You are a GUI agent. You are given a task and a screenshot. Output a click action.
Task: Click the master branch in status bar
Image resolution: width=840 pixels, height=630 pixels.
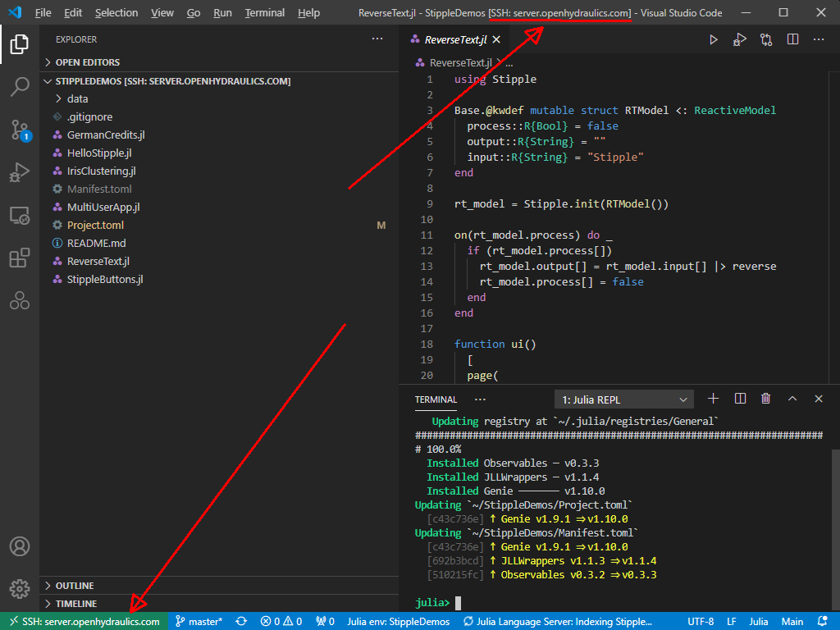click(x=199, y=622)
